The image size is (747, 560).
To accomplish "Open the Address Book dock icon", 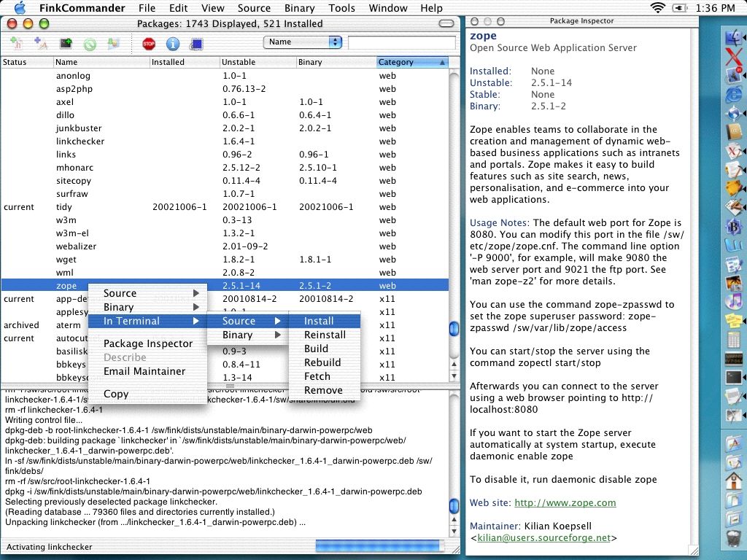I will [x=734, y=131].
